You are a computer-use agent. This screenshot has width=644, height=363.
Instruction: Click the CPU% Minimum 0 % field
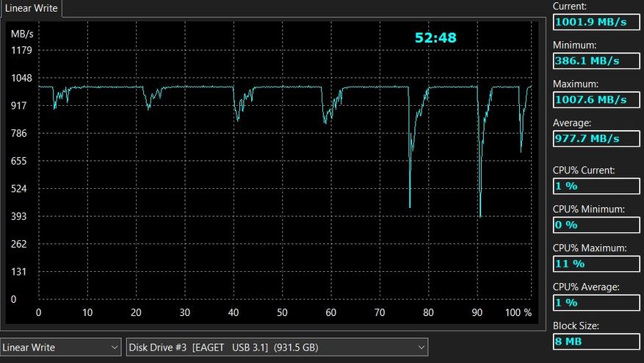(x=596, y=225)
